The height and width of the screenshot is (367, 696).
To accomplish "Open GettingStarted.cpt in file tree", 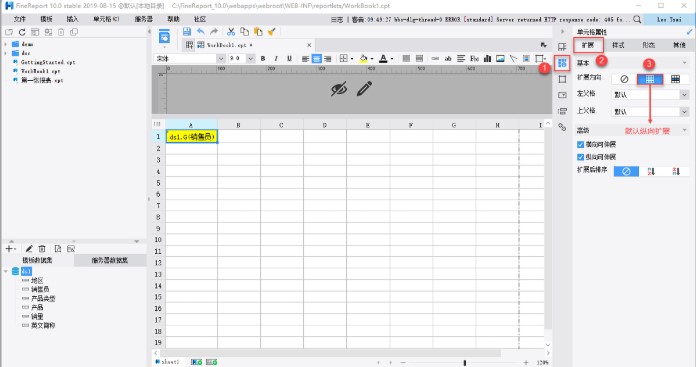I will [48, 62].
